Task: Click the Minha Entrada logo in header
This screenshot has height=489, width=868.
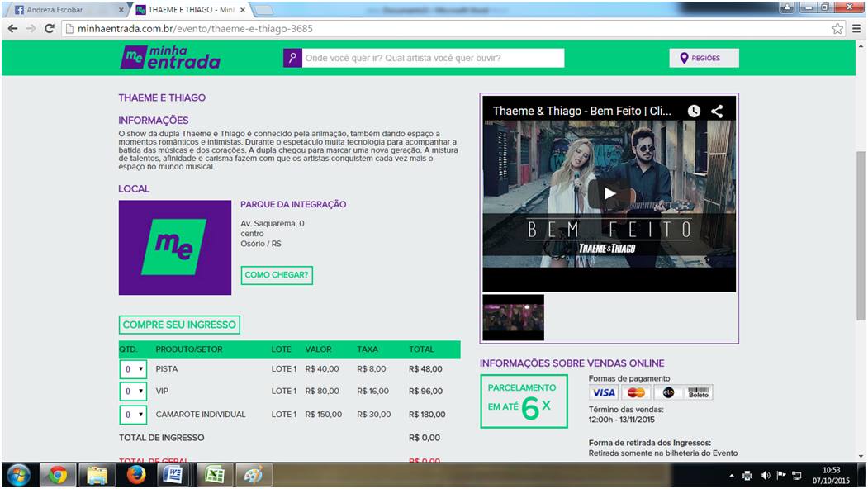Action: 171,58
